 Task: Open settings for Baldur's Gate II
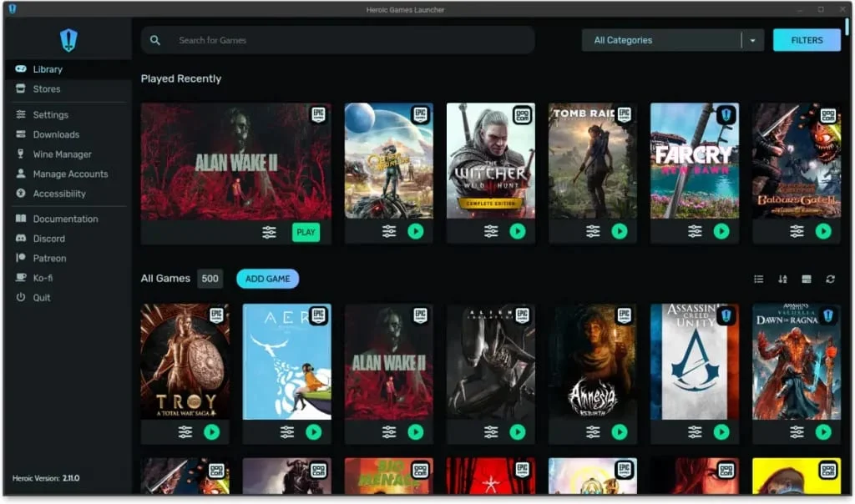[x=797, y=232]
